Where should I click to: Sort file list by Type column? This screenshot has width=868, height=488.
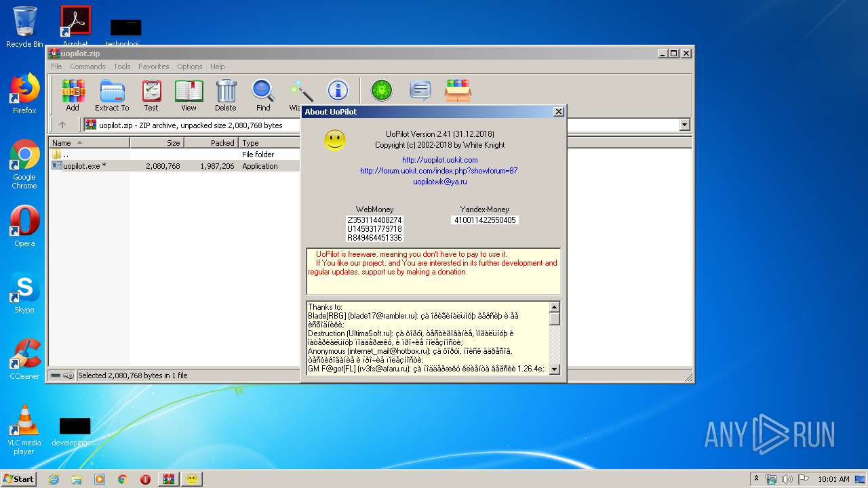[269, 143]
